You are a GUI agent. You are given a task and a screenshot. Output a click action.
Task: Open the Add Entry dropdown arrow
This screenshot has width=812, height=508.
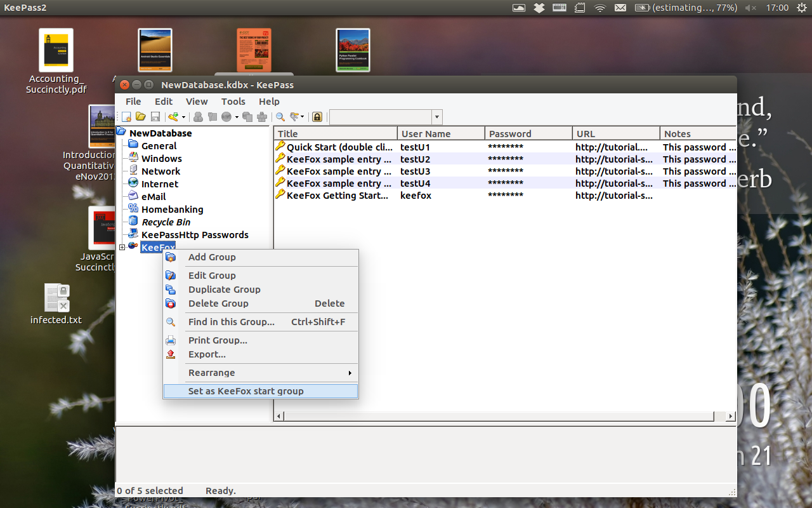point(184,117)
